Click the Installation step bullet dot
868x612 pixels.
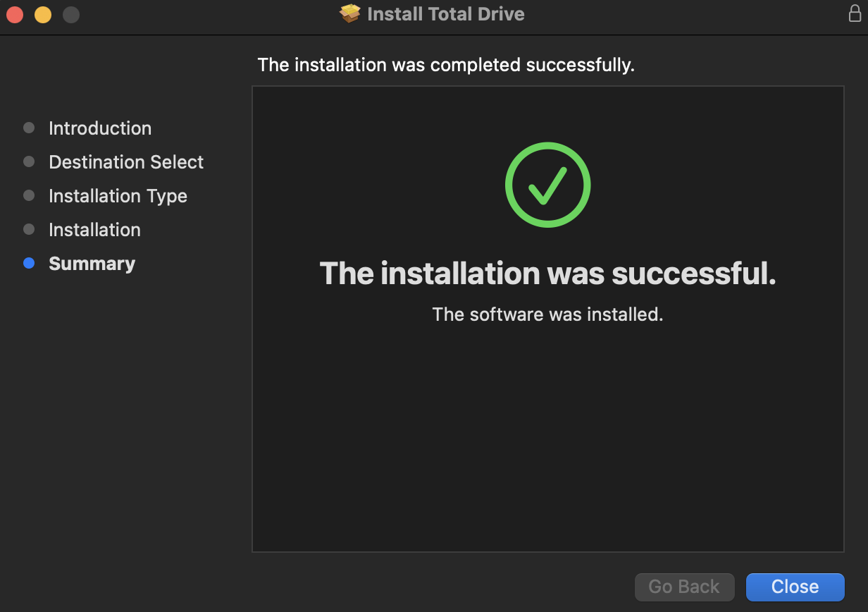tap(29, 229)
